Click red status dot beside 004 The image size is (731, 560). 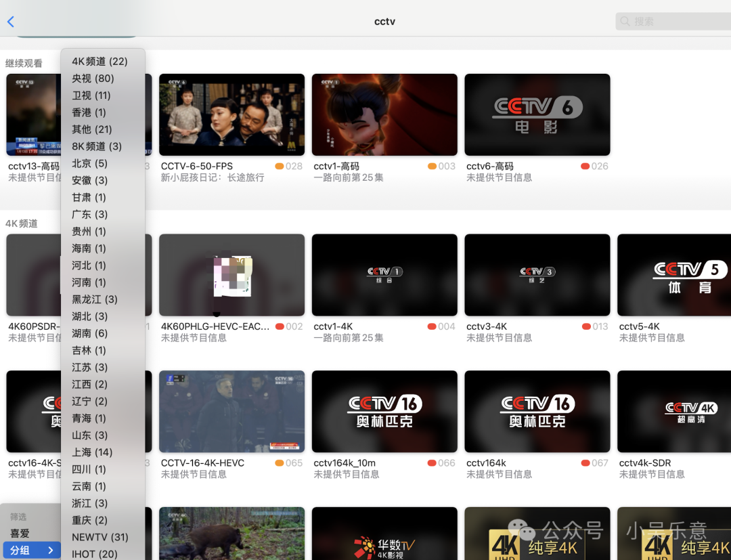tap(432, 326)
